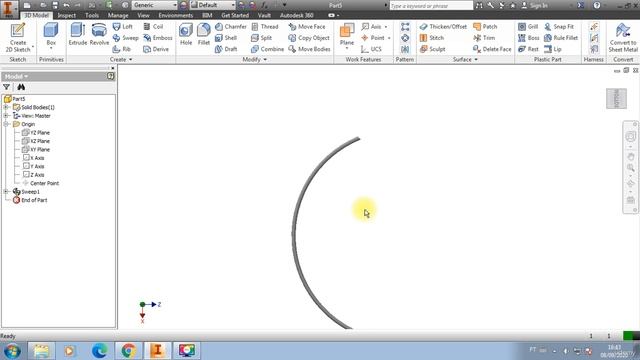This screenshot has height=360, width=640.
Task: Activate the Fillet tool
Action: point(203,34)
